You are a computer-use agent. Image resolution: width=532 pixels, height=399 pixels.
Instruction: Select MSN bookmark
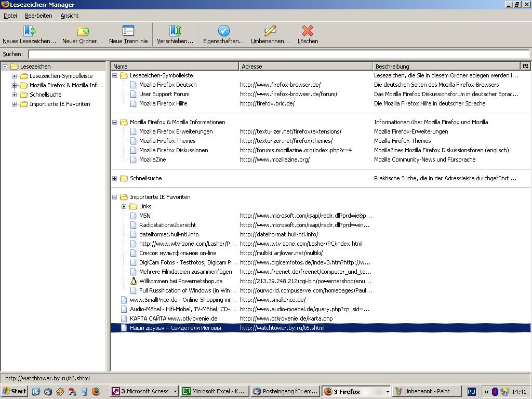[145, 216]
